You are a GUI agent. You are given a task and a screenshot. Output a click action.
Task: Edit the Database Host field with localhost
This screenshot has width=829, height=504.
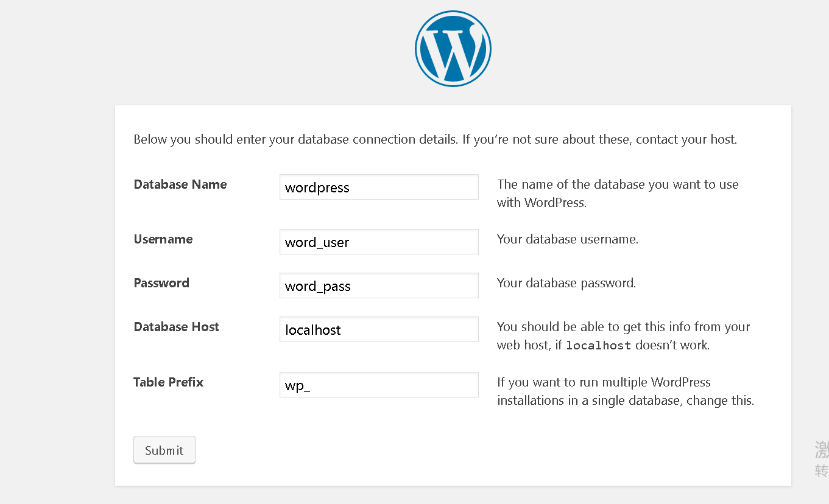[x=379, y=329]
